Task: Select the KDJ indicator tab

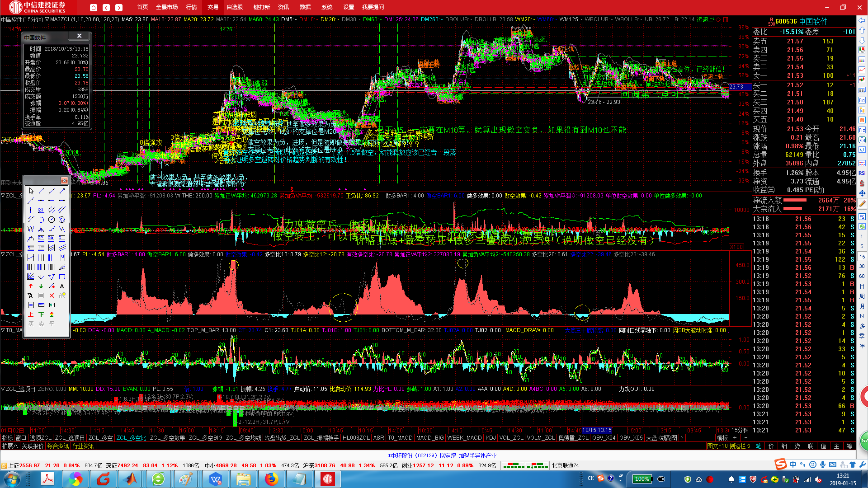Action: 491,438
